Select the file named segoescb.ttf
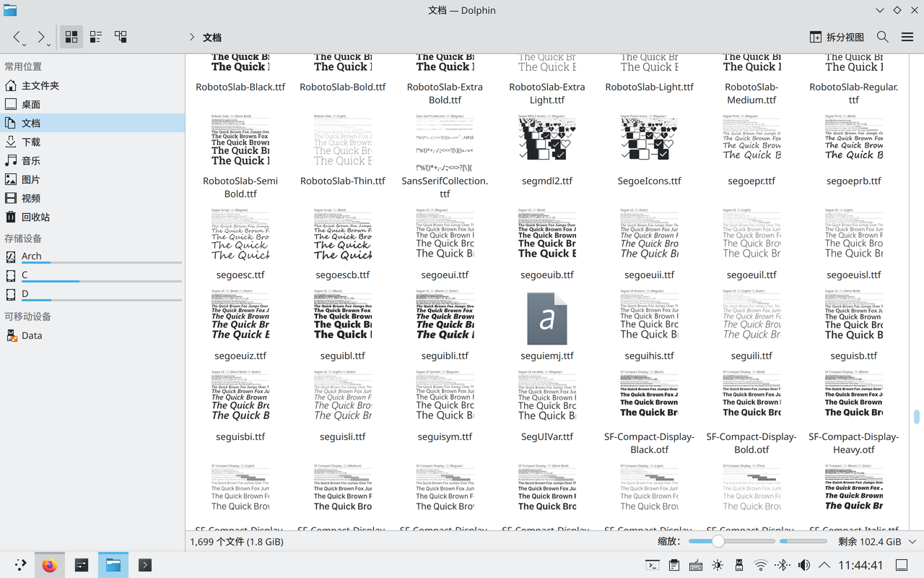Viewport: 924px width, 578px height. 343,275
